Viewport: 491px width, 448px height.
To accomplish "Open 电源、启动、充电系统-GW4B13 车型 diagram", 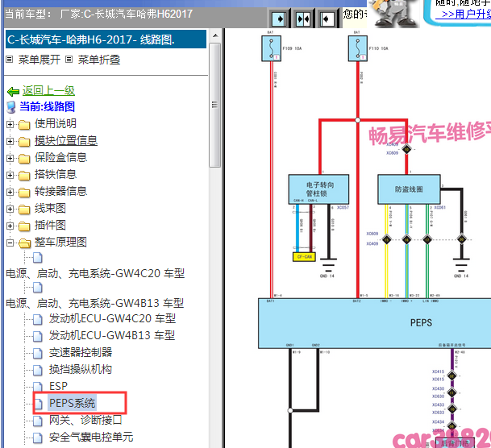I will click(95, 303).
